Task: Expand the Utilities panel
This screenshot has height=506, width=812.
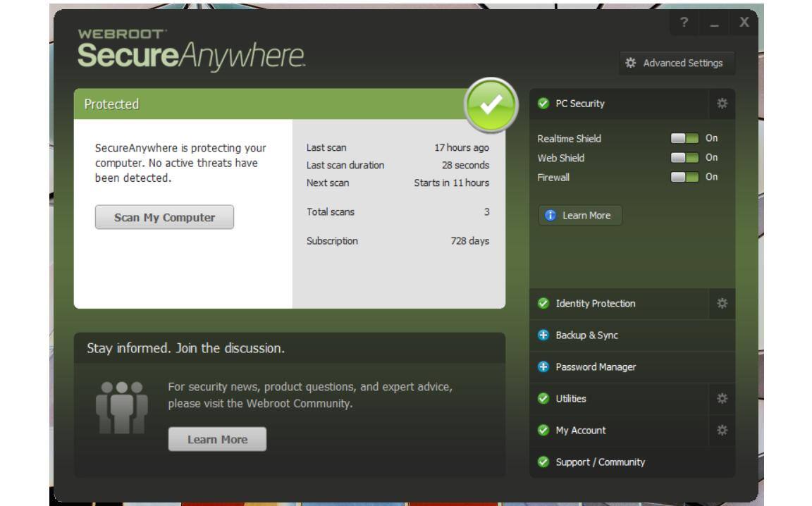Action: 571,399
